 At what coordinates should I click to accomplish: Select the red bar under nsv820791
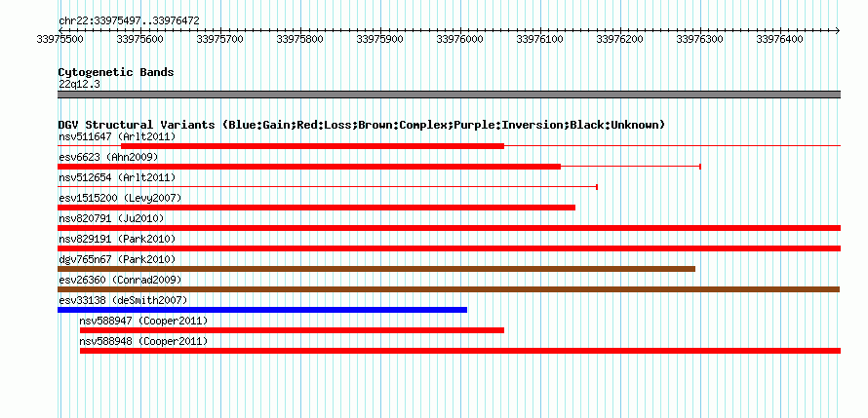point(449,228)
